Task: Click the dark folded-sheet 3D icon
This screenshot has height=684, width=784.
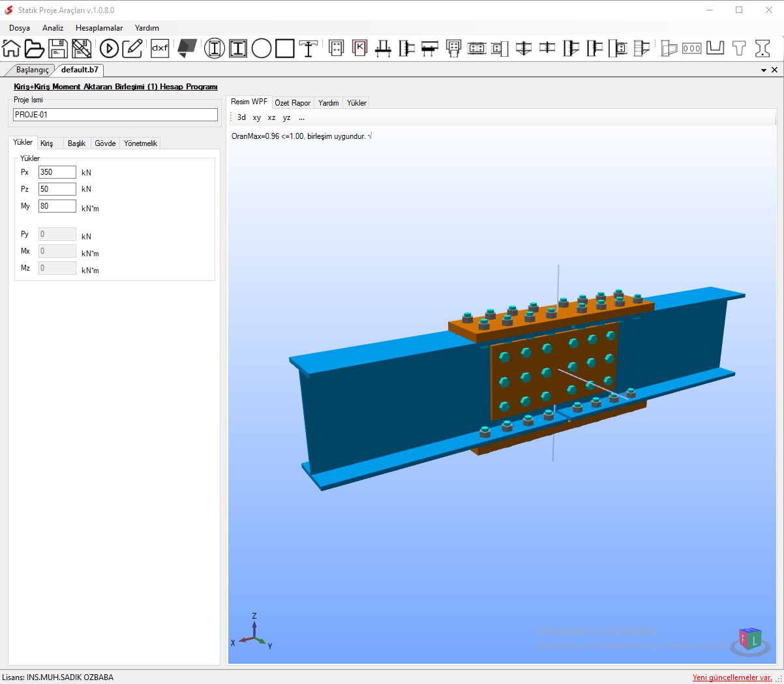Action: [187, 48]
